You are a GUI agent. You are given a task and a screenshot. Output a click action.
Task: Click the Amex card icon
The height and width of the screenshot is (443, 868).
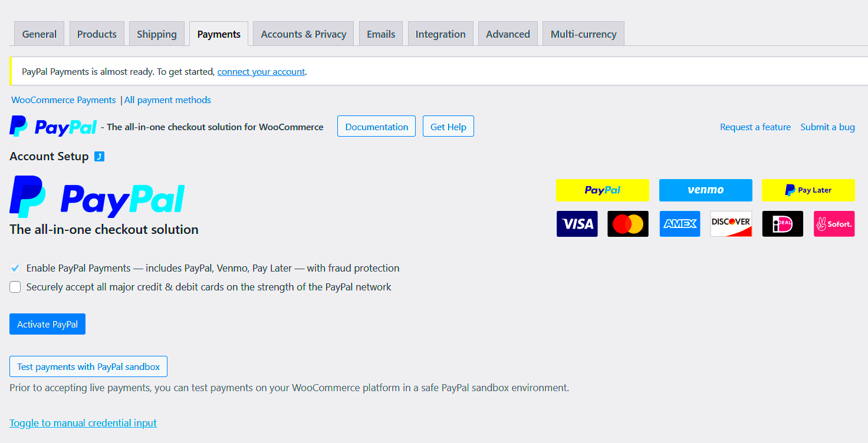click(680, 224)
